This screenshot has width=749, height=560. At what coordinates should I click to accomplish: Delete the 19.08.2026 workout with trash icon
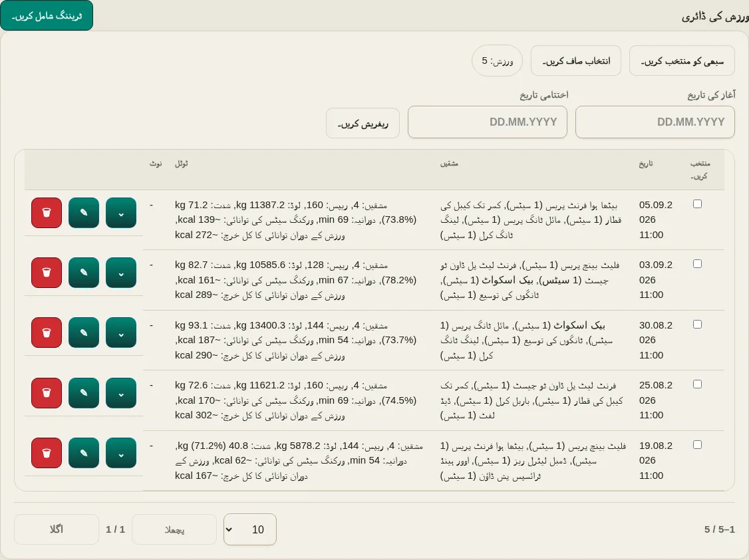47,453
